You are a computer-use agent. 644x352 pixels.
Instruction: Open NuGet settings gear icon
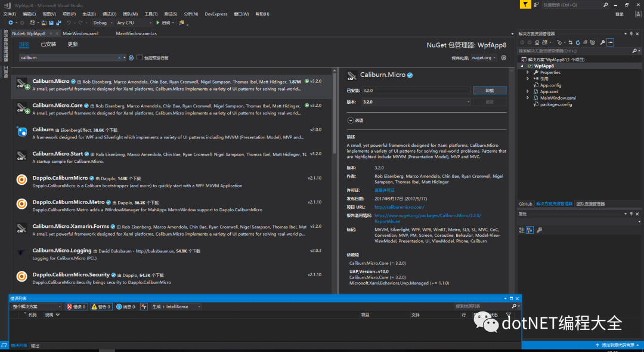coord(503,58)
